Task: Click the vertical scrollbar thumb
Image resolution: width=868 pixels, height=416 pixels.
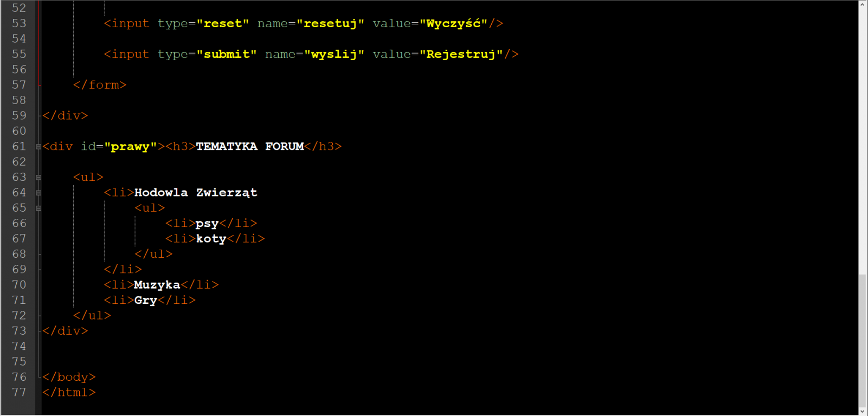Action: (863, 340)
